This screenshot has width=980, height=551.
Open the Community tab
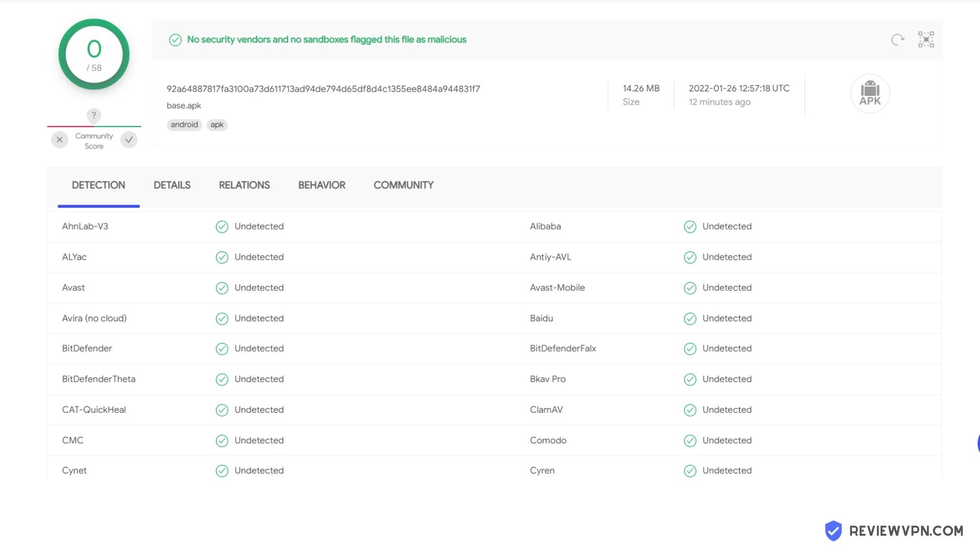403,185
